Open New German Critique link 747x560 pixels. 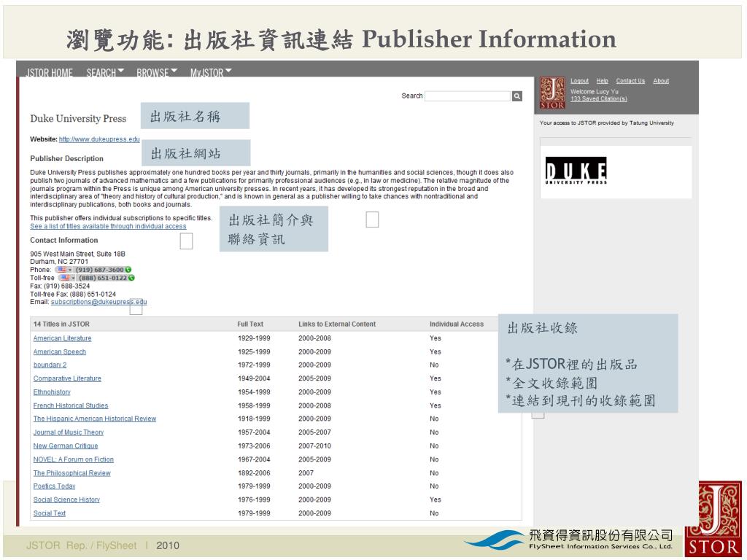[66, 446]
